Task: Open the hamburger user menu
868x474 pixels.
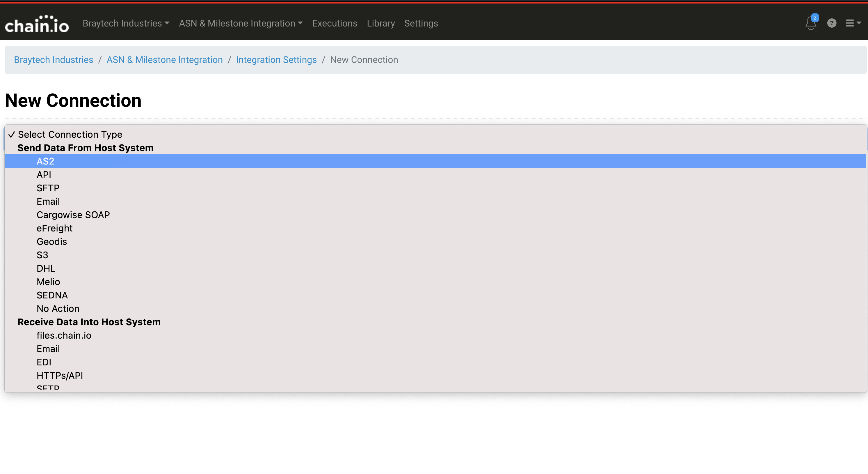Action: (853, 23)
